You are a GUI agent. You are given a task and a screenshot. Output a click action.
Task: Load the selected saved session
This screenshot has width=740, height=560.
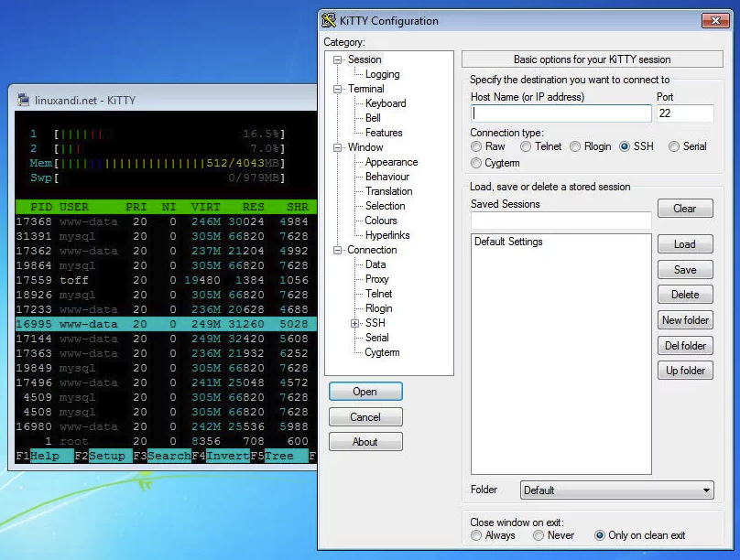click(685, 244)
